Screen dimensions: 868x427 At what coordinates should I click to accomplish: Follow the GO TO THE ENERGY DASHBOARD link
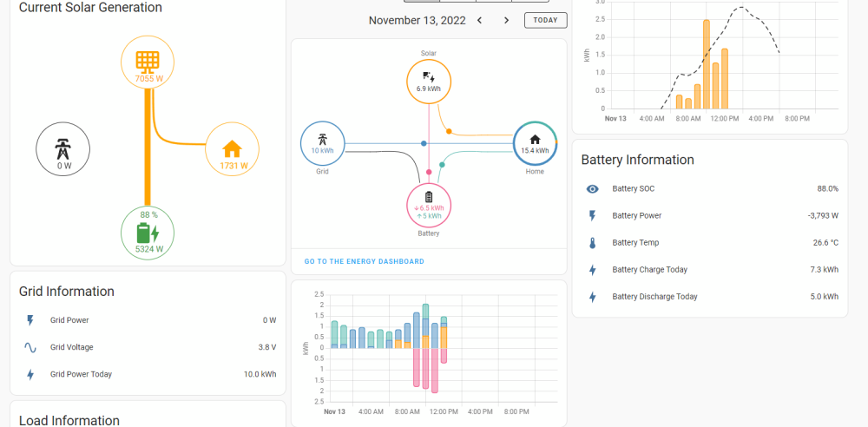(x=365, y=261)
